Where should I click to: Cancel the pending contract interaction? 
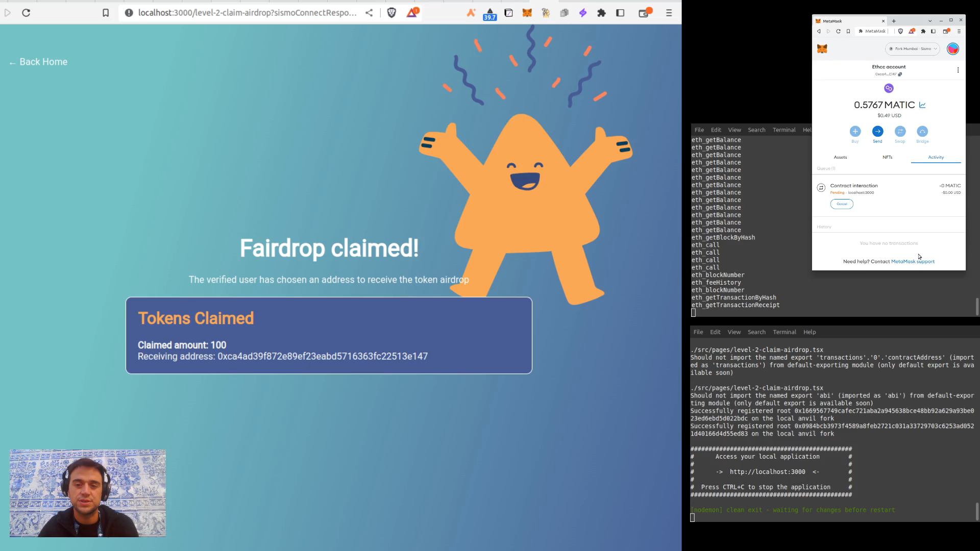tap(842, 204)
